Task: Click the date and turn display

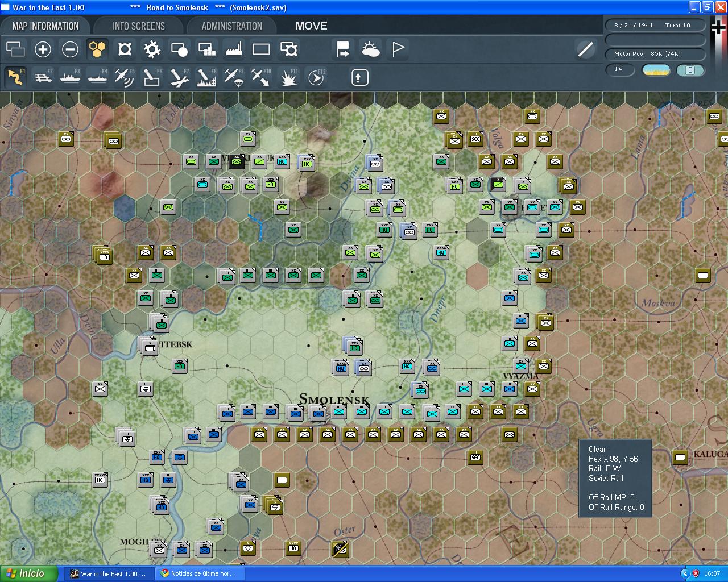Action: coord(655,25)
